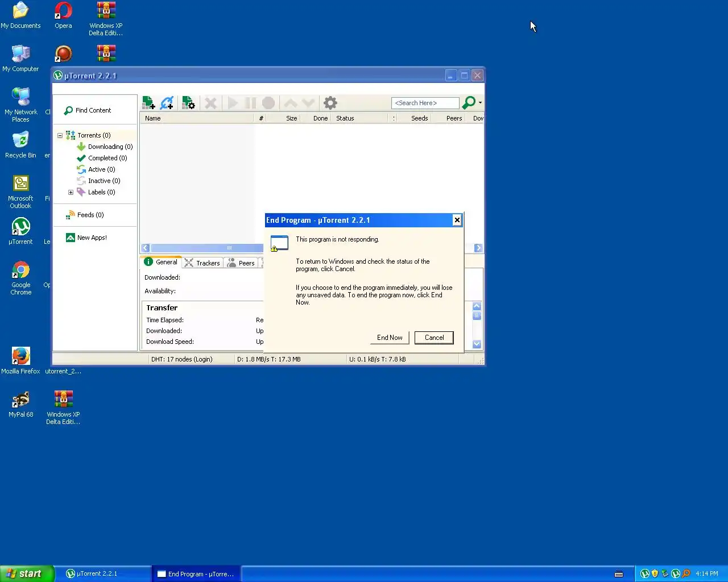Select Find Content in the sidebar
The height and width of the screenshot is (582, 728).
click(x=88, y=110)
